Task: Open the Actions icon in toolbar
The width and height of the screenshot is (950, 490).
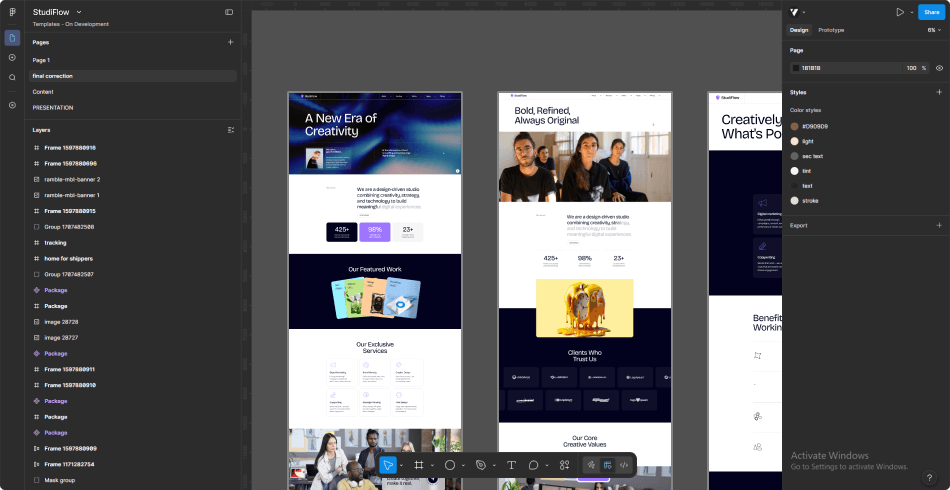Action: (x=565, y=465)
